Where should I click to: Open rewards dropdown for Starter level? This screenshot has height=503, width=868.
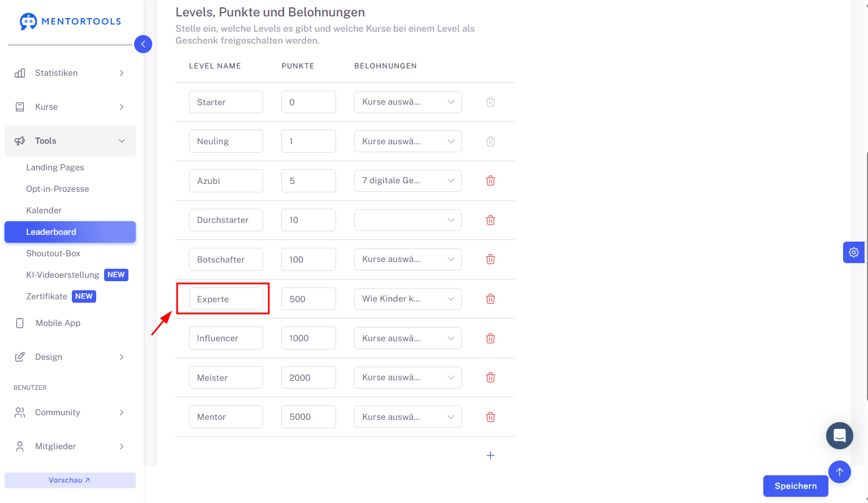click(408, 102)
